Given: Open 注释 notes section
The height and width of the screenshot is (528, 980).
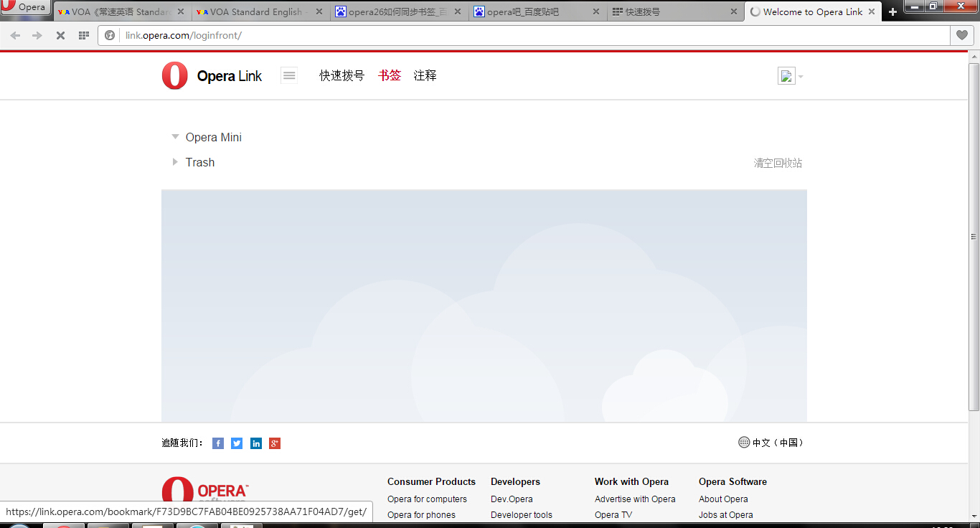Looking at the screenshot, I should click(x=425, y=75).
